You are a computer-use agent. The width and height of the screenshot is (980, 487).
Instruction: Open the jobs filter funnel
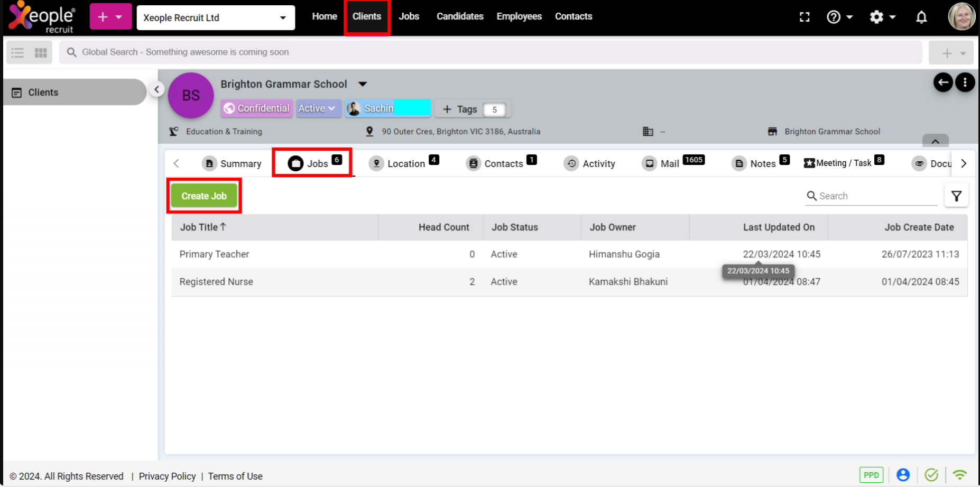[956, 196]
